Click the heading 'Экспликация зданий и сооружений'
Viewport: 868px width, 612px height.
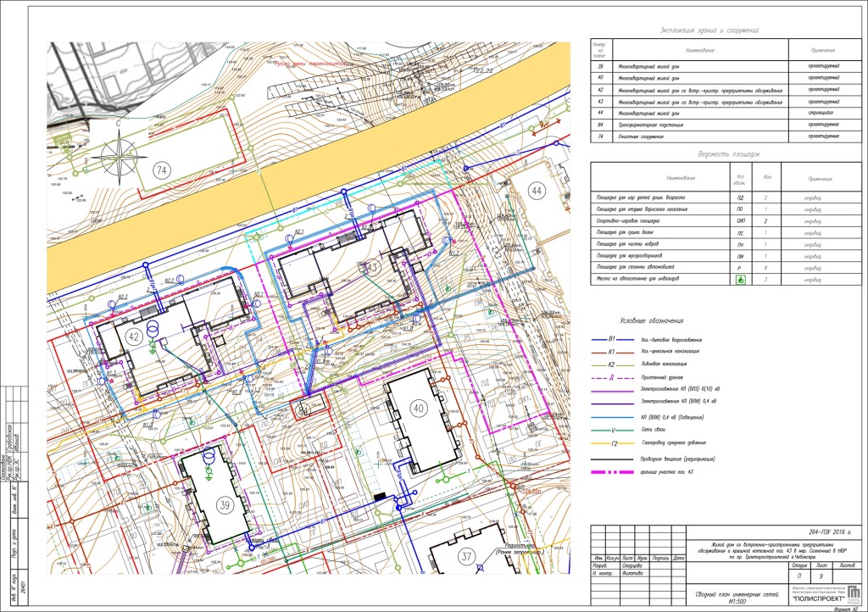pyautogui.click(x=709, y=31)
